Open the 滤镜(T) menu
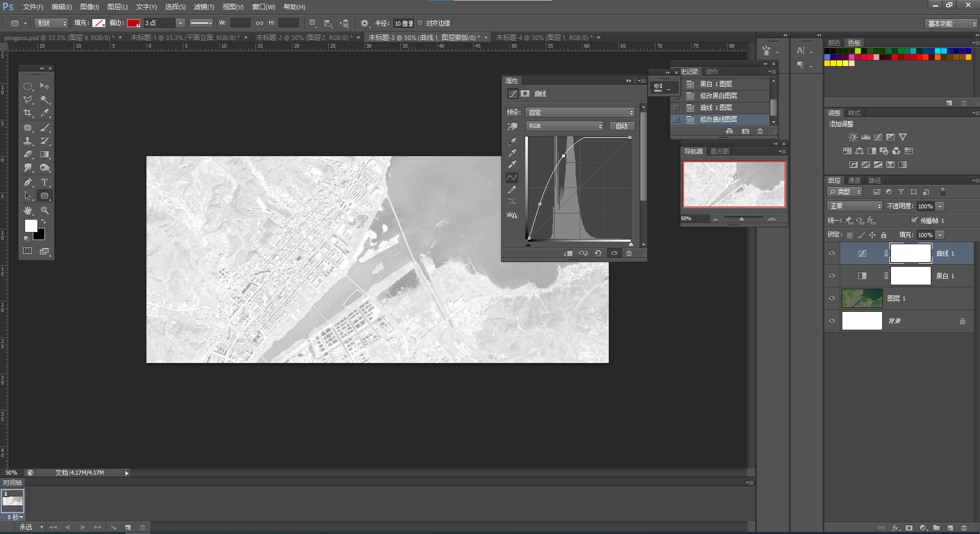Viewport: 980px width, 534px height. (x=204, y=7)
